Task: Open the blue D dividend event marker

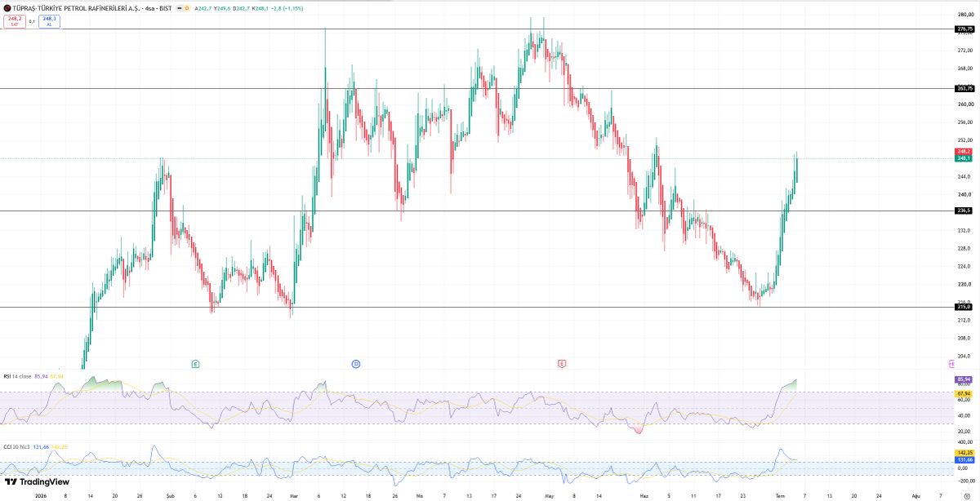Action: tap(356, 363)
